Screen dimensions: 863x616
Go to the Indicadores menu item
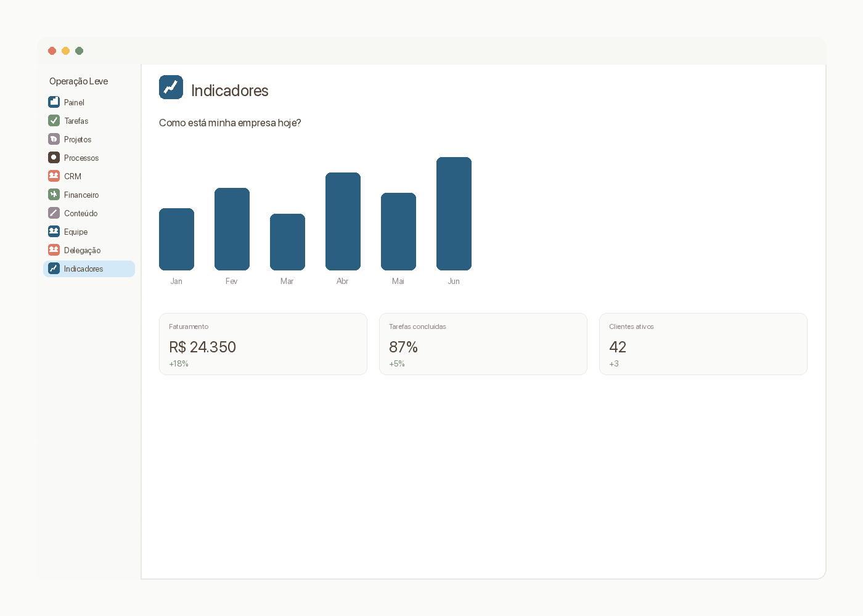89,269
